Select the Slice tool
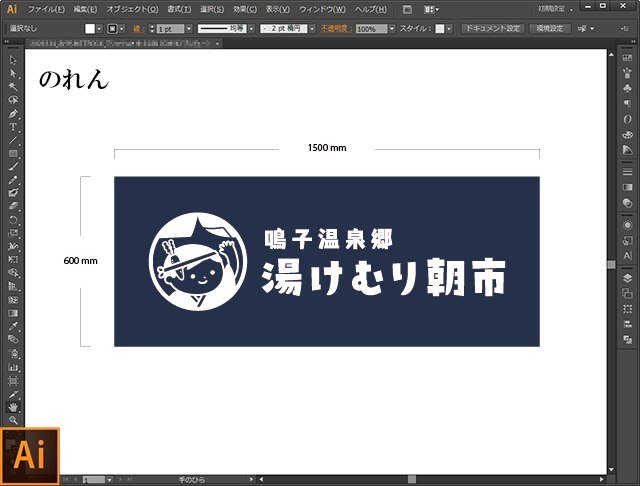The image size is (640, 486). 13,395
